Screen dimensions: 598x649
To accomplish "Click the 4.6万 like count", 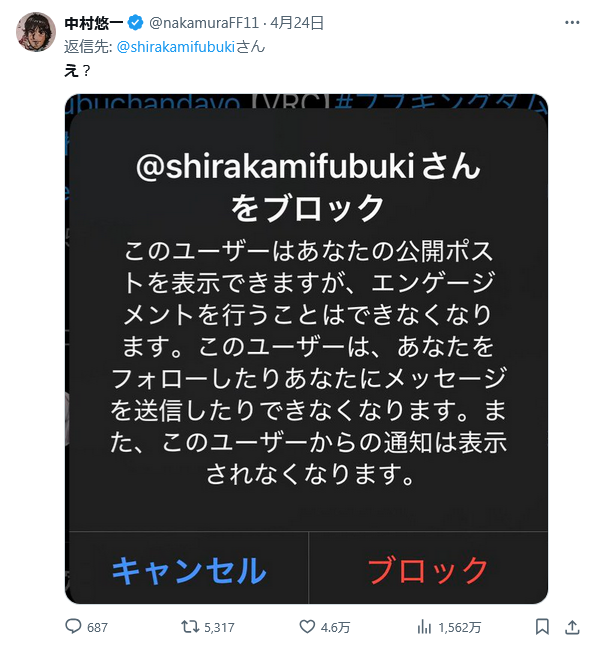I will pos(336,627).
